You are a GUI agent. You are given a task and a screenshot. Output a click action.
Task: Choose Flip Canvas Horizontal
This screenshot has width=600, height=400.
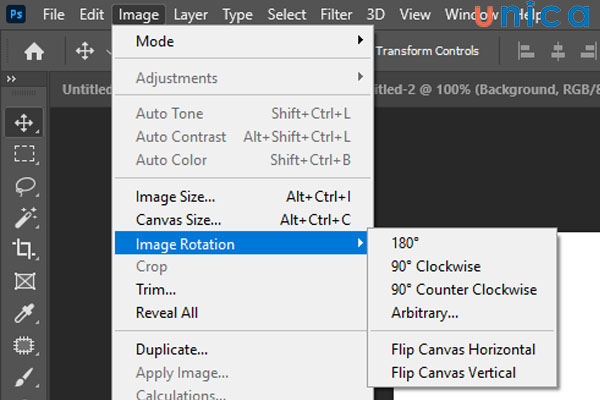[x=463, y=349]
